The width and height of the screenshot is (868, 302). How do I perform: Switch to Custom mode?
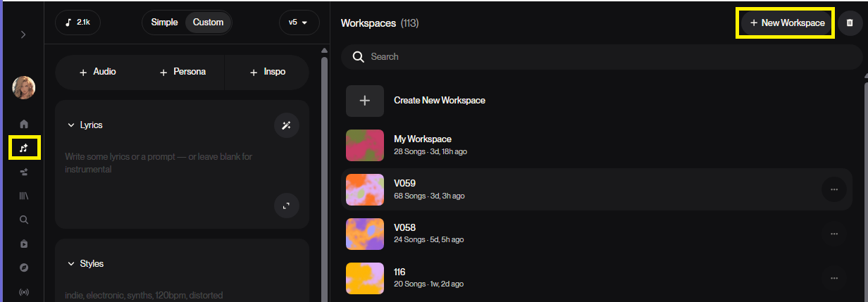208,23
